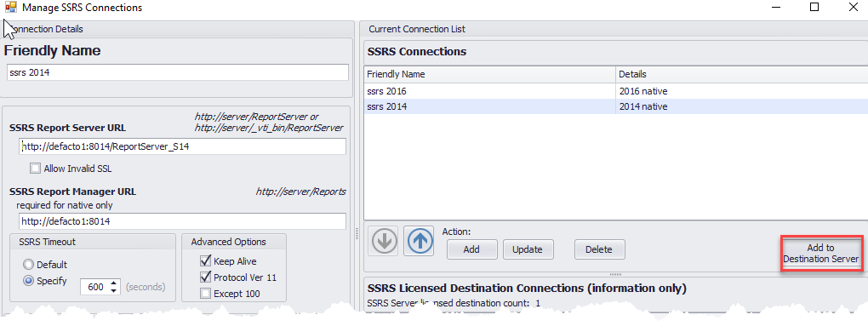Click the 2014 native details cell

pyautogui.click(x=742, y=106)
